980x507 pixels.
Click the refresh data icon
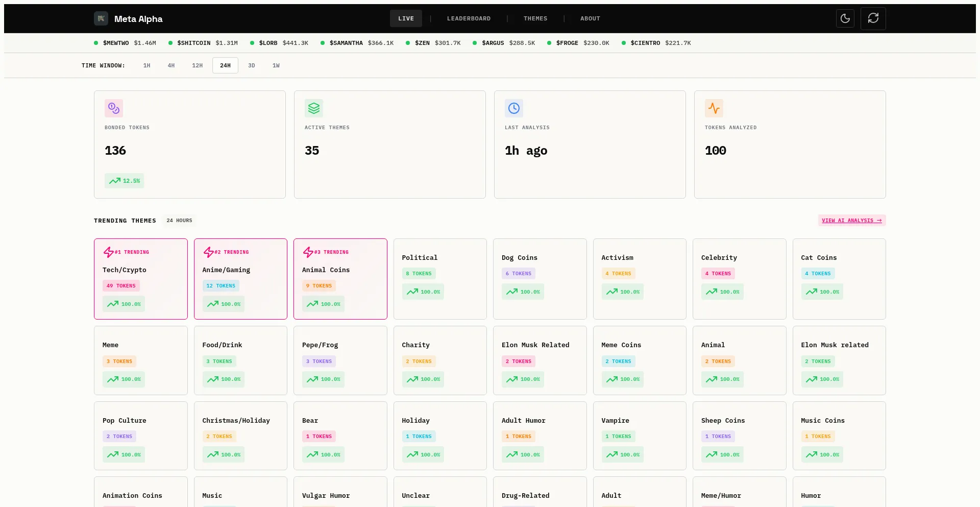coord(873,18)
